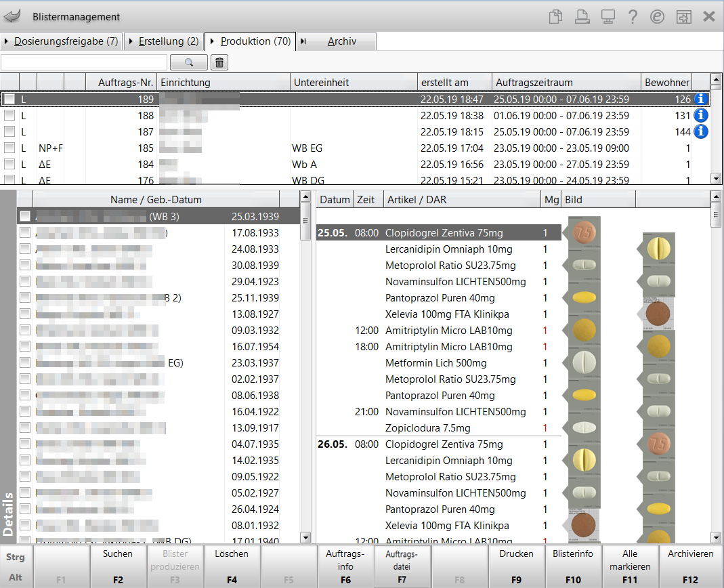Click scroll up arrow of residents list
The image size is (724, 588).
305,196
